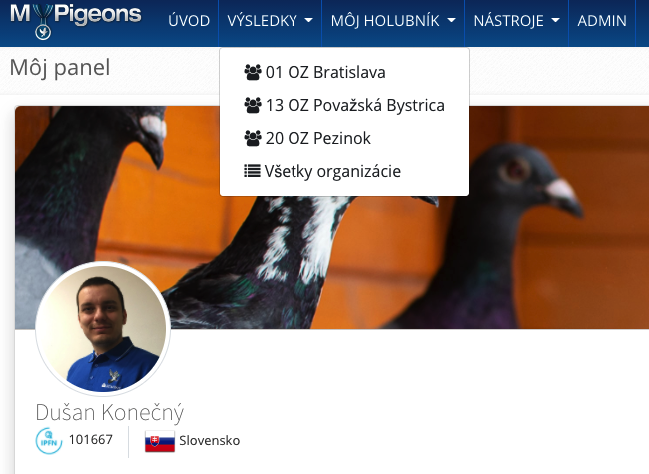Expand the Môj holubník dropdown arrow
The image size is (649, 474).
click(452, 20)
